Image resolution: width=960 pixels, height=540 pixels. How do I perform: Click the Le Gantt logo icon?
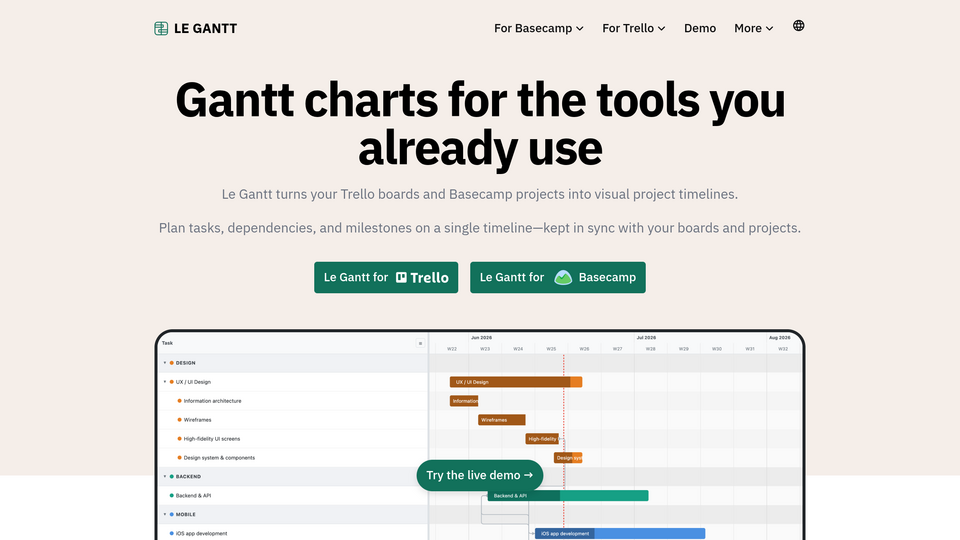161,28
